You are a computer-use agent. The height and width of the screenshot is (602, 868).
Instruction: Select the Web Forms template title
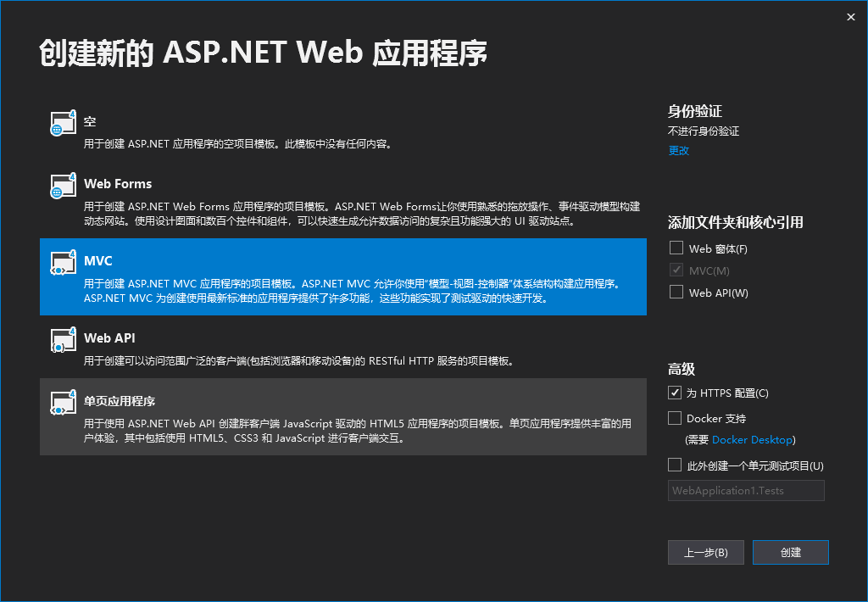[118, 184]
